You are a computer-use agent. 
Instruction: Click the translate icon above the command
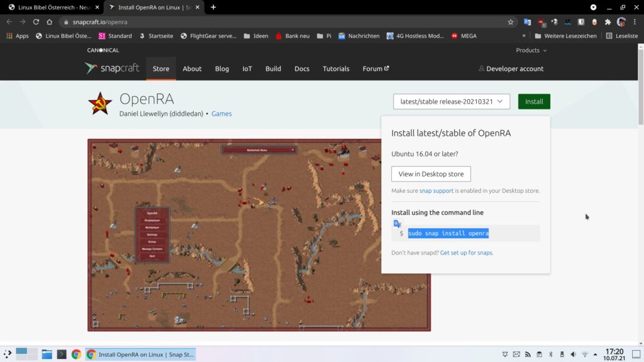[397, 224]
